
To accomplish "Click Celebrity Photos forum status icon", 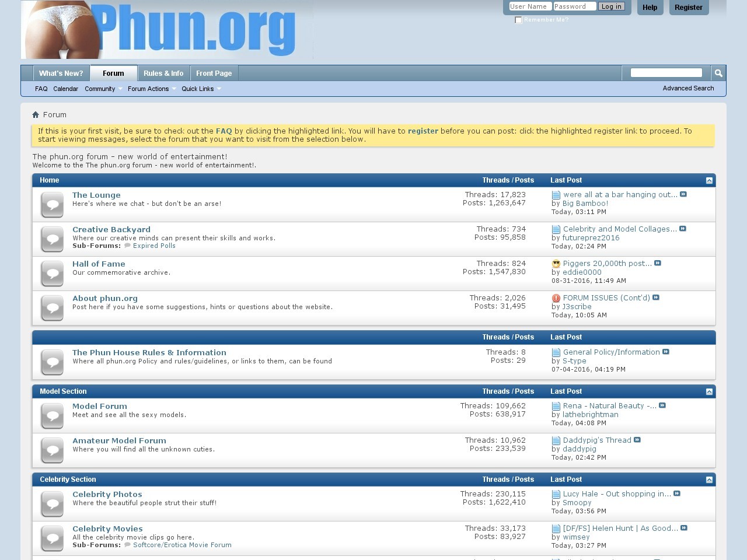I will tap(52, 503).
